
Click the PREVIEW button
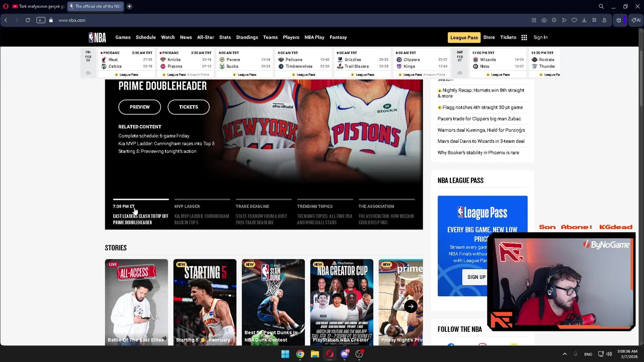click(139, 107)
